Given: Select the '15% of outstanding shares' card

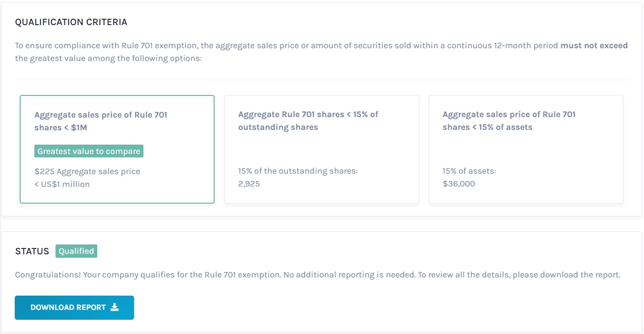Looking at the screenshot, I should [322, 149].
